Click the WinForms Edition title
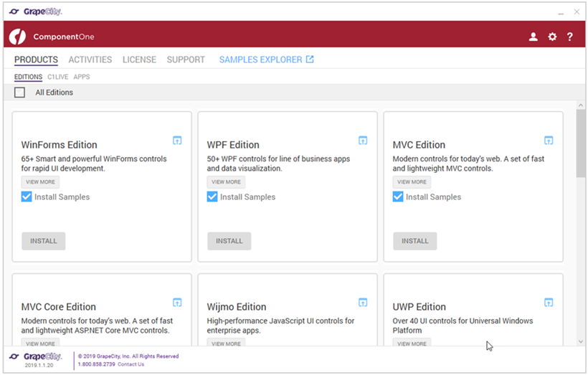This screenshot has width=588, height=375. pyautogui.click(x=60, y=145)
